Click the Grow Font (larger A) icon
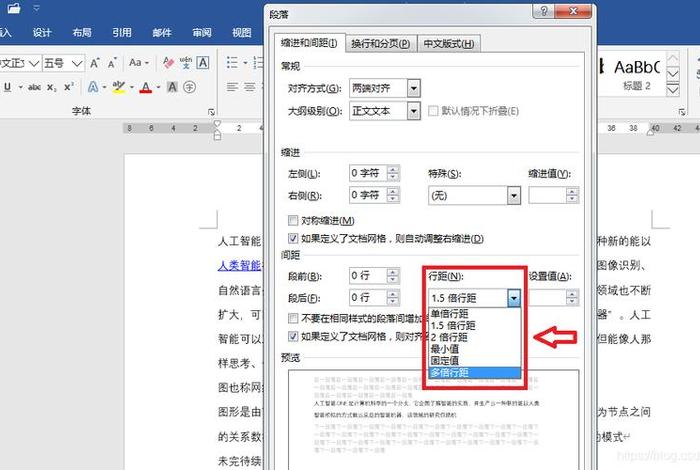 (x=95, y=63)
